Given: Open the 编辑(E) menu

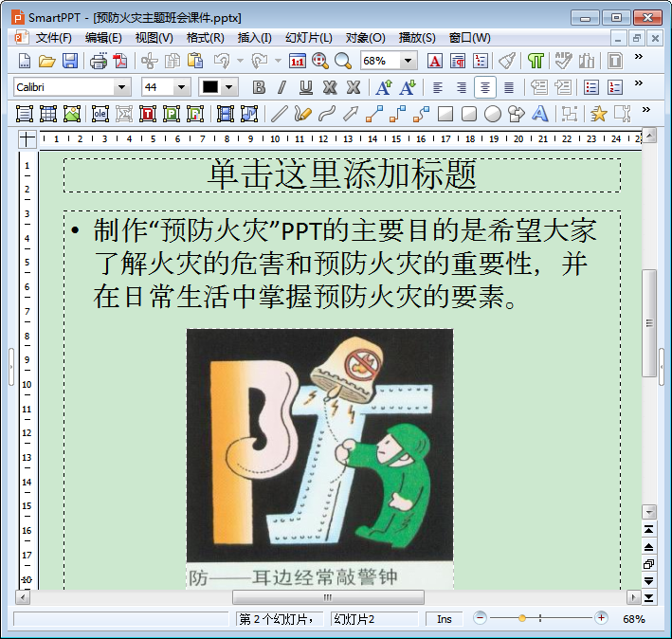Looking at the screenshot, I should 103,38.
